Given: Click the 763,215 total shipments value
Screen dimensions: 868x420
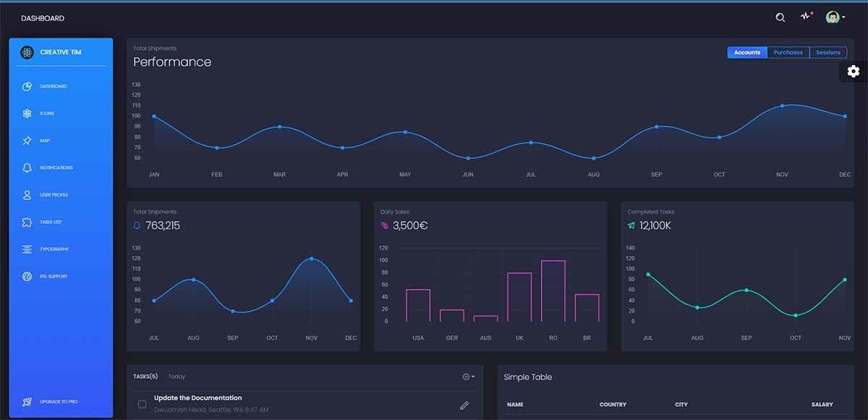Looking at the screenshot, I should 163,226.
